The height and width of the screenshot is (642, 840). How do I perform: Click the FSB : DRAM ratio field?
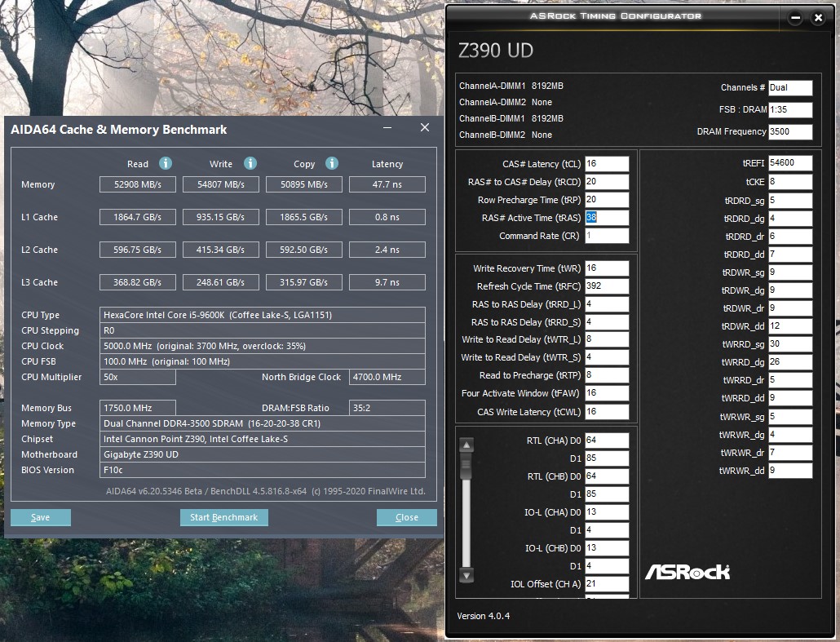790,110
